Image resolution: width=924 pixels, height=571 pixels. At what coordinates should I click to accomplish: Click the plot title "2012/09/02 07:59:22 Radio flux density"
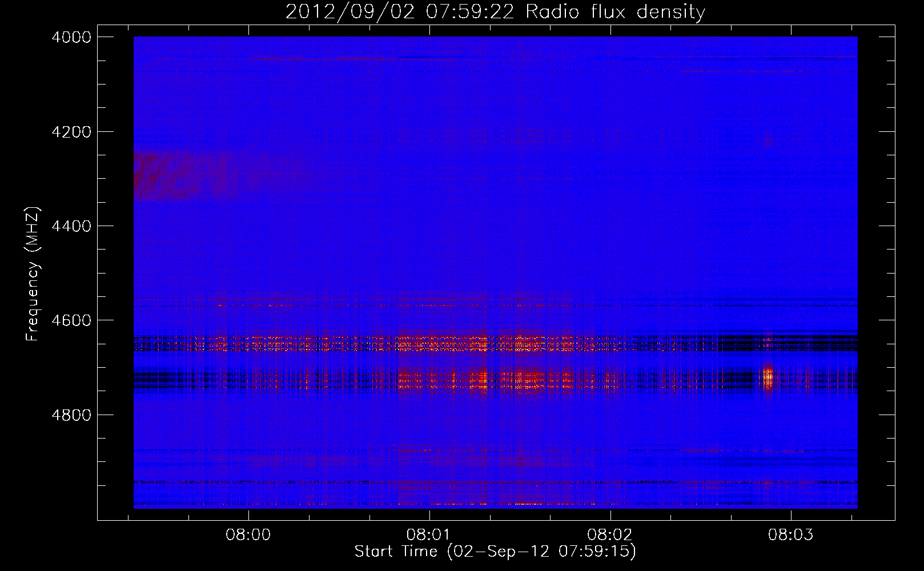pyautogui.click(x=495, y=11)
